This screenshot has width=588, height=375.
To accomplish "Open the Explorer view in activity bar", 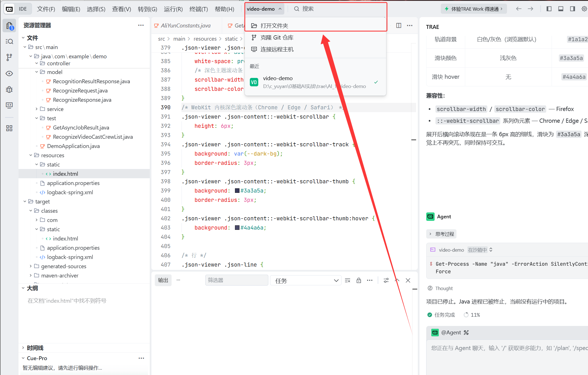I will click(9, 26).
